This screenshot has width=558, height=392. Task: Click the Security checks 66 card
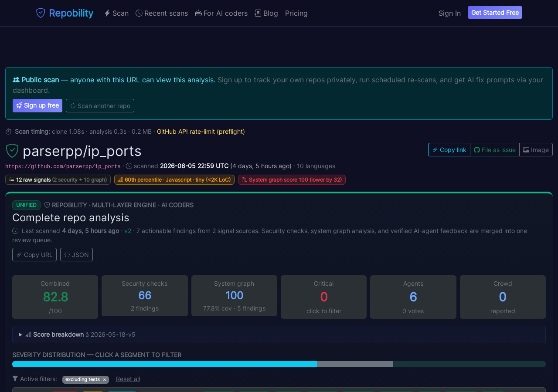point(145,296)
